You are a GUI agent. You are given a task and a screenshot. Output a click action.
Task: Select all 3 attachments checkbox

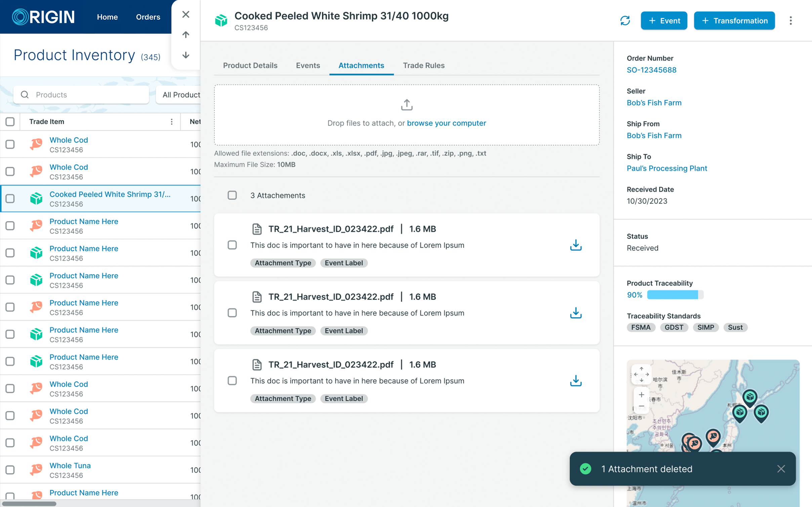(232, 195)
